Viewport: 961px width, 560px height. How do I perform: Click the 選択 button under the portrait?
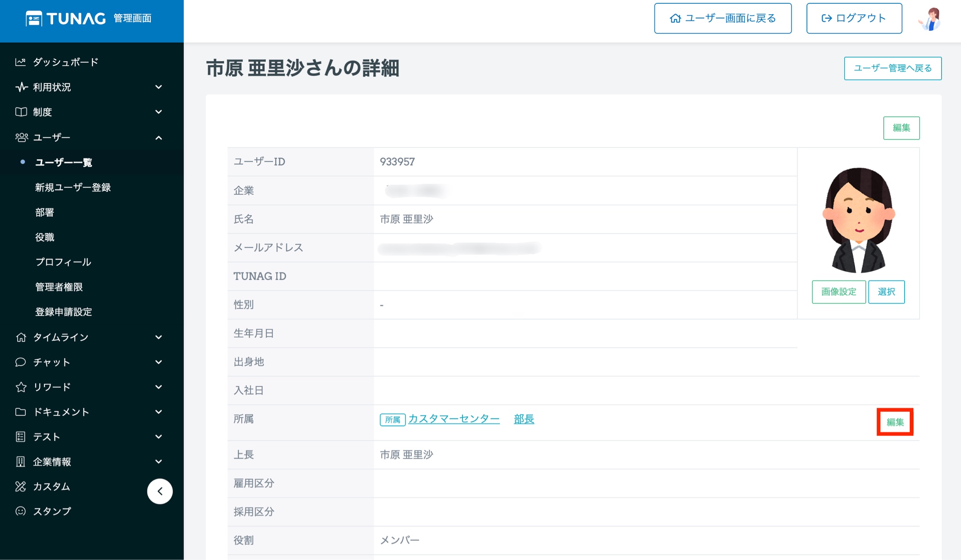point(886,292)
